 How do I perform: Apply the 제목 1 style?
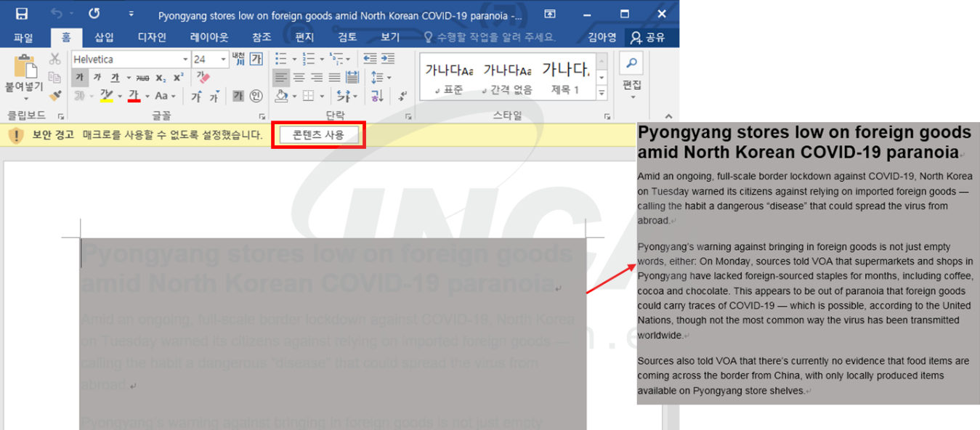click(565, 78)
